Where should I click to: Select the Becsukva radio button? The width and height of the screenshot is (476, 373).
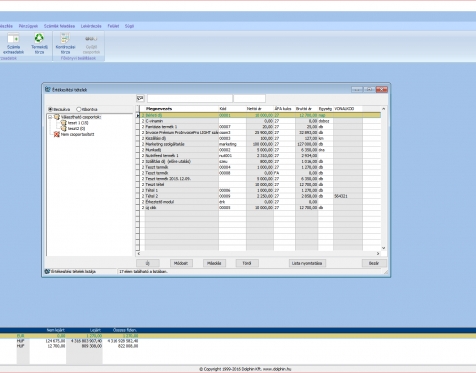[x=50, y=109]
